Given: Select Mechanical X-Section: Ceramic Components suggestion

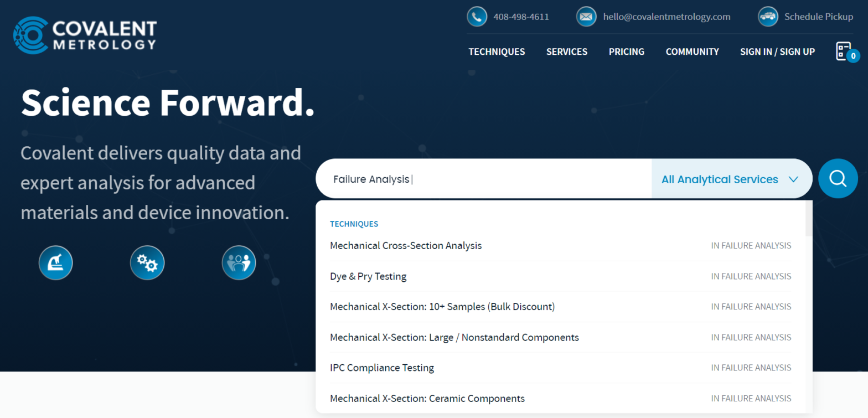Looking at the screenshot, I should (x=560, y=399).
